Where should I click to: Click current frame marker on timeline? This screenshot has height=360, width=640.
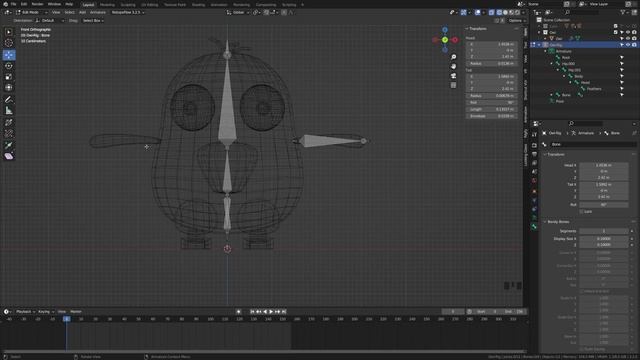[x=66, y=319]
